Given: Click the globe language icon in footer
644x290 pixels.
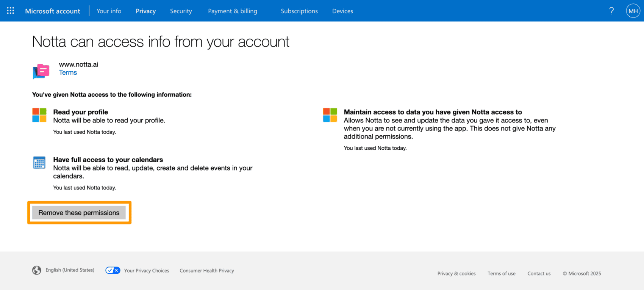Looking at the screenshot, I should point(37,270).
